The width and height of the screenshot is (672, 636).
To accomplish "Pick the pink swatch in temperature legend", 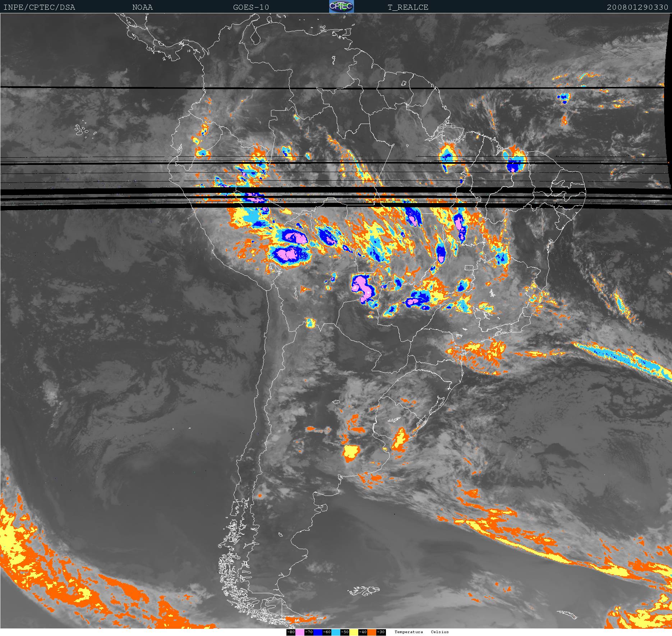I will point(300,632).
